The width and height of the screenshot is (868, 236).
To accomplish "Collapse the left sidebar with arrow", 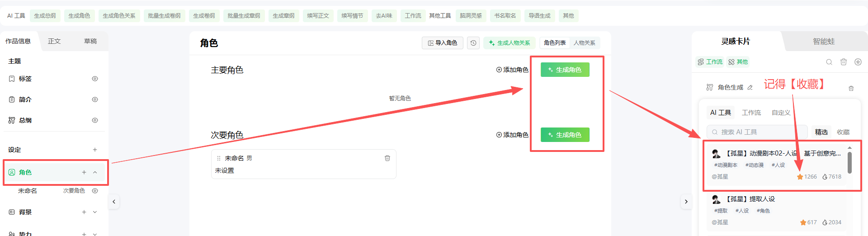I will (x=114, y=202).
